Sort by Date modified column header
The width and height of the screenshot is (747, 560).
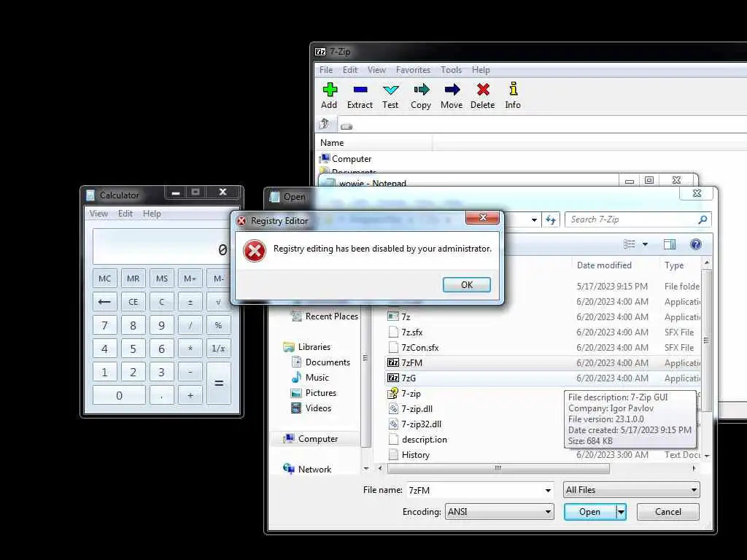[x=605, y=265]
